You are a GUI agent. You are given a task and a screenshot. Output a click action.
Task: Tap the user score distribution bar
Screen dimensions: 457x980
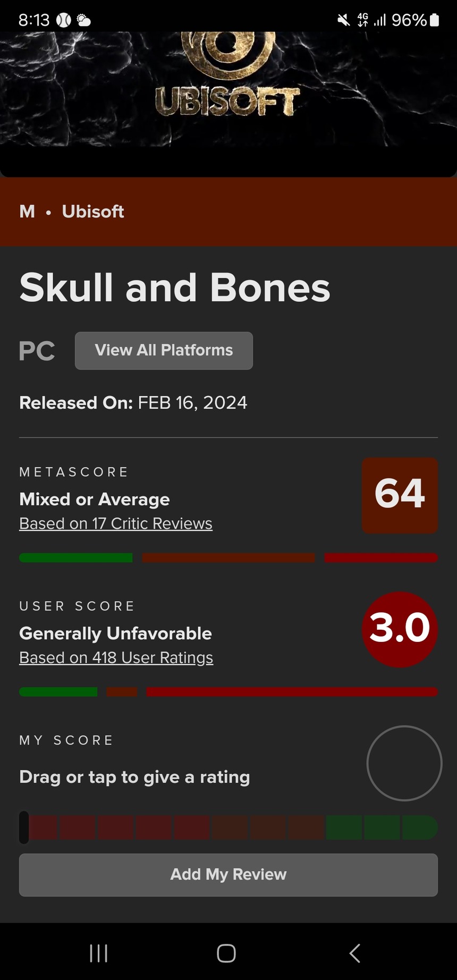tap(228, 691)
